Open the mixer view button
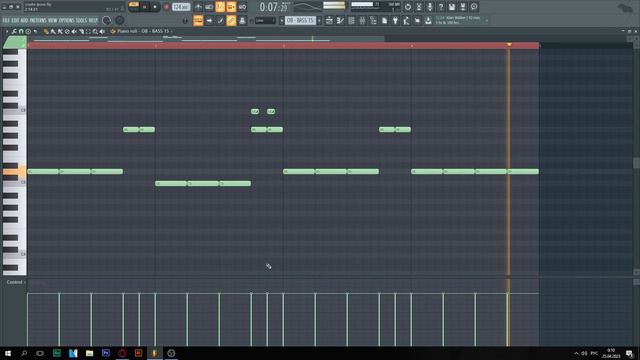Screen dimensions: 640x360 tap(362, 20)
